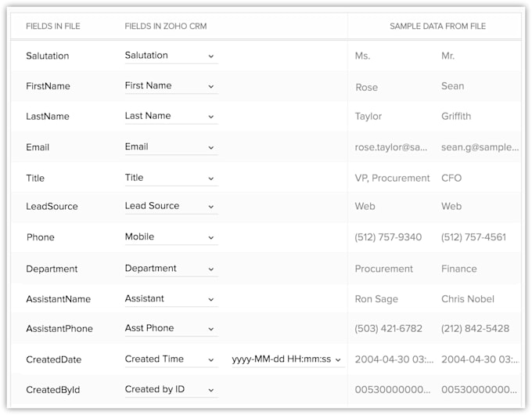Open the Created Time mapping dropdown

pyautogui.click(x=171, y=359)
